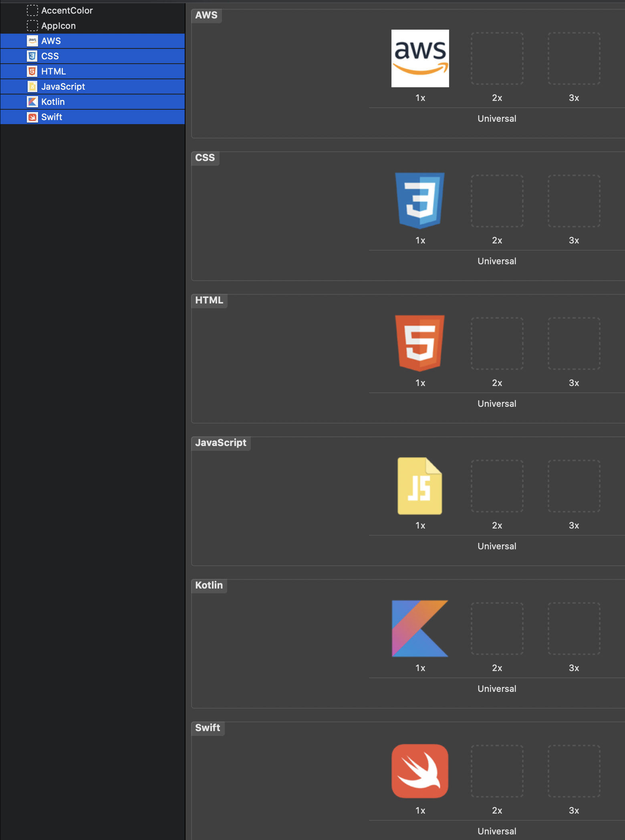Select the empty 3x slot for Swift
The image size is (625, 840).
(x=574, y=771)
